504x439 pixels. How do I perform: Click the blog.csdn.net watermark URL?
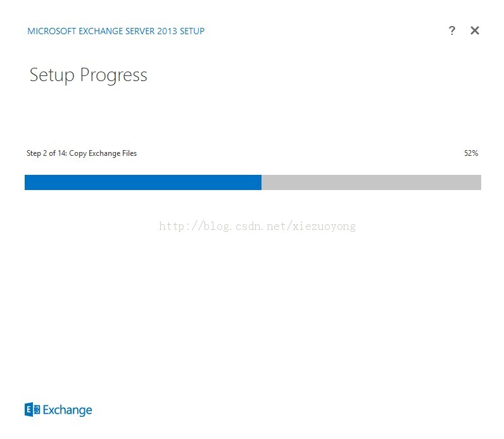(257, 226)
